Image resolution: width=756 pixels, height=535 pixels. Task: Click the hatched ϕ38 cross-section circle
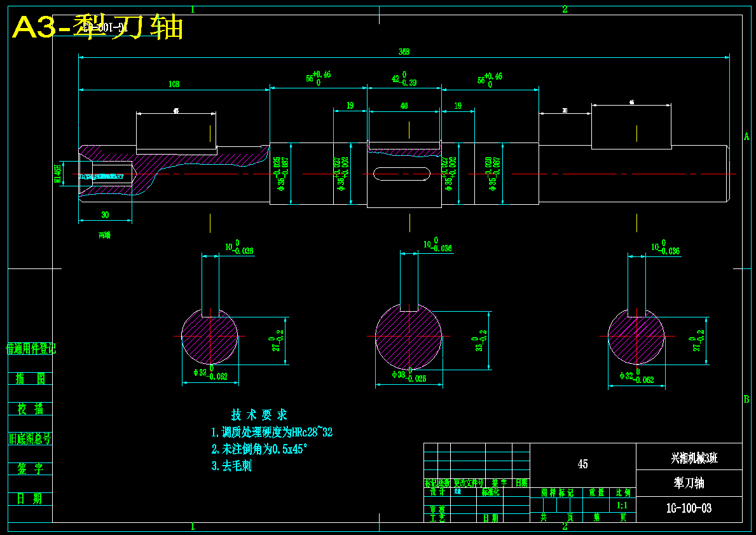408,337
